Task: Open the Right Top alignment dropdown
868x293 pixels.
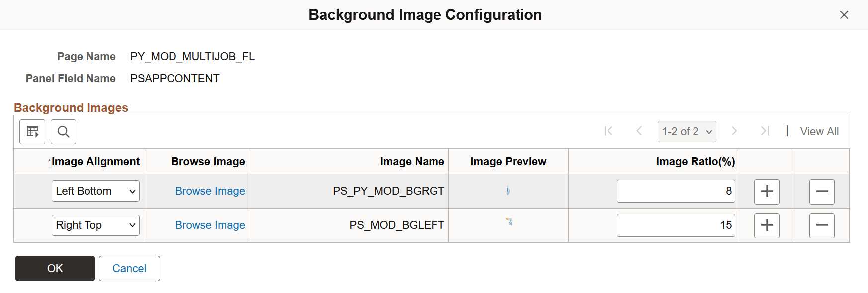Action: point(95,225)
